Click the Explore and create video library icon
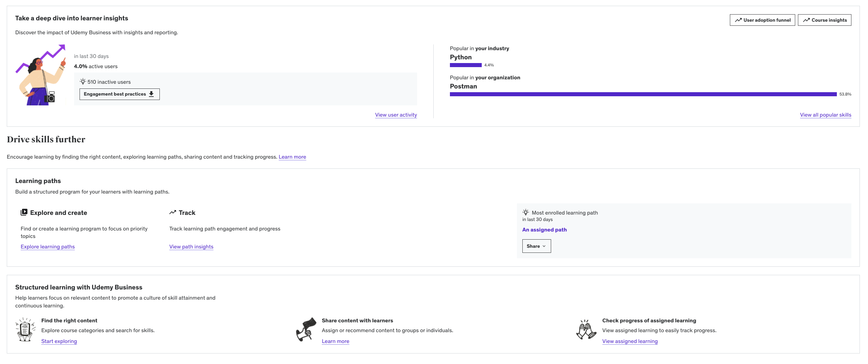Image resolution: width=868 pixels, height=364 pixels. tap(24, 213)
